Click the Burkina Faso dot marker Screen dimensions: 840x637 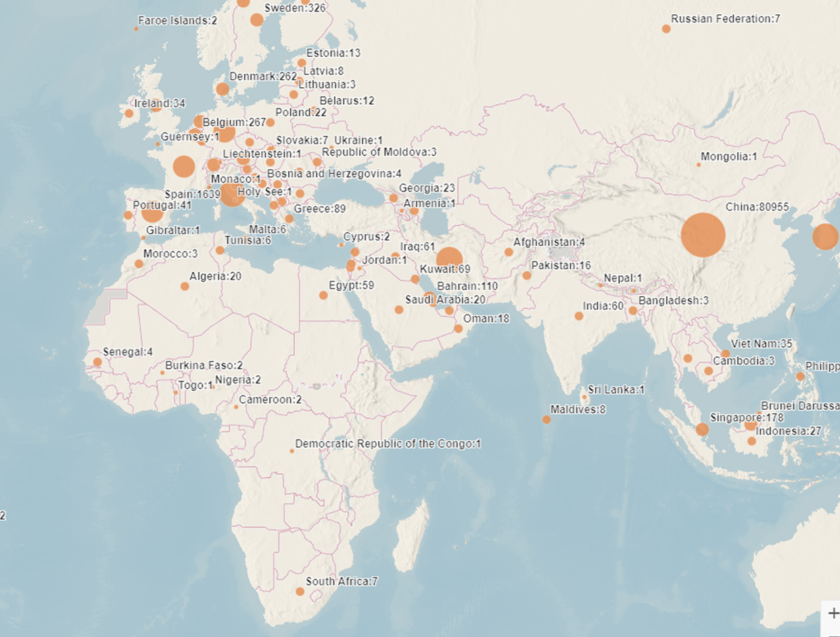(x=162, y=373)
